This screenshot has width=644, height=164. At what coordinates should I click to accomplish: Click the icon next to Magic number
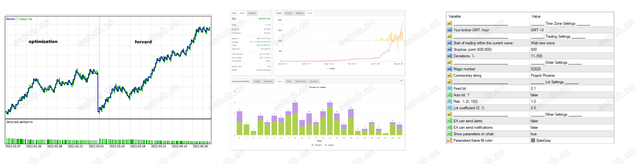(x=449, y=69)
